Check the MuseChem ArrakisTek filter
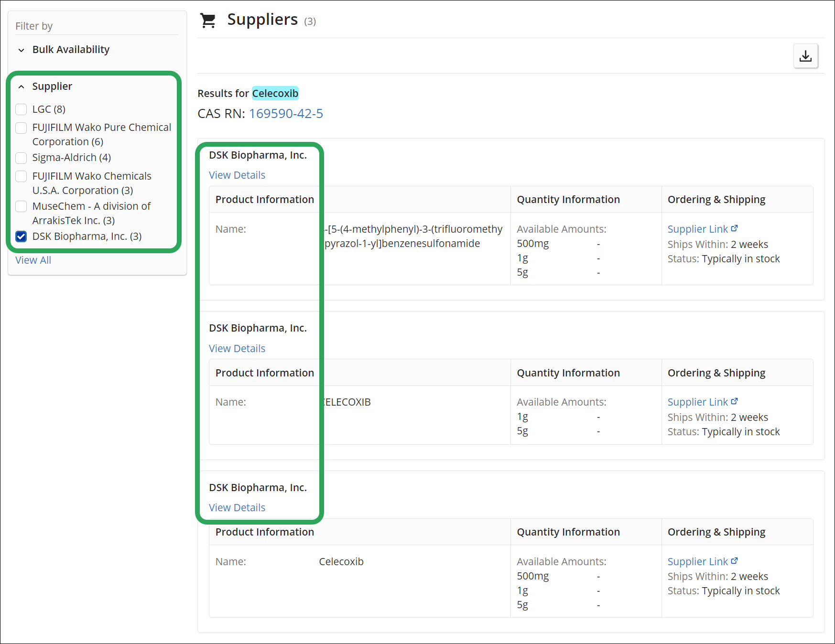This screenshot has height=644, width=835. [x=21, y=206]
